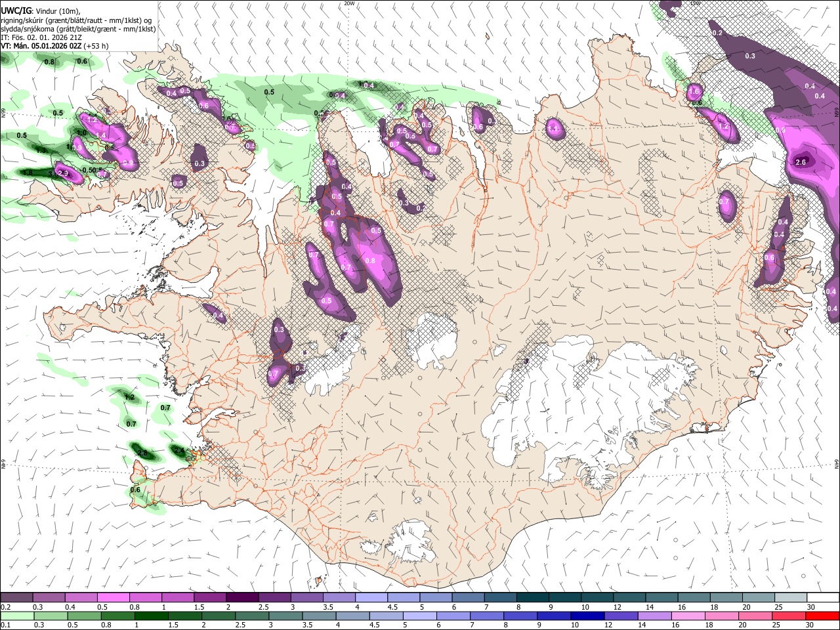
Task: Click light pink lower swatch between 16 and 18
Action: tap(689, 616)
